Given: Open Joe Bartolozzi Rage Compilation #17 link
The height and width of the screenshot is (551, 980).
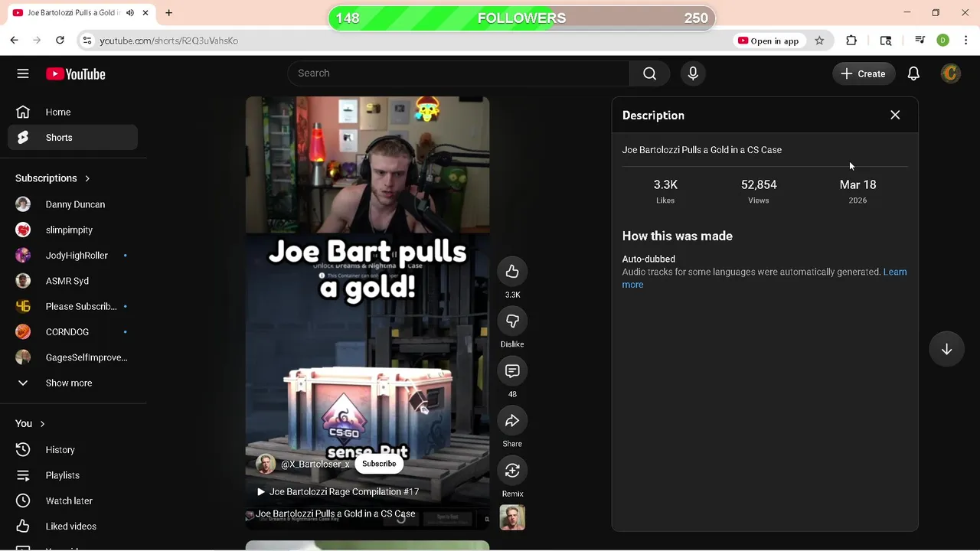Looking at the screenshot, I should point(338,492).
